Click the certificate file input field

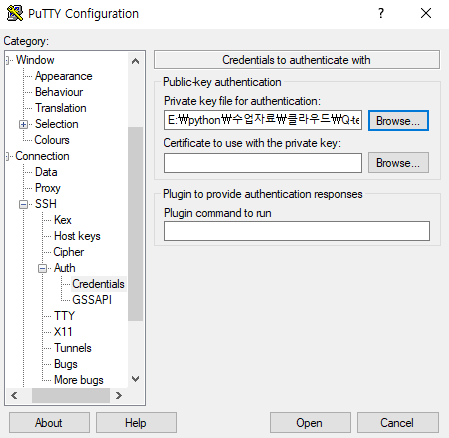pos(263,163)
